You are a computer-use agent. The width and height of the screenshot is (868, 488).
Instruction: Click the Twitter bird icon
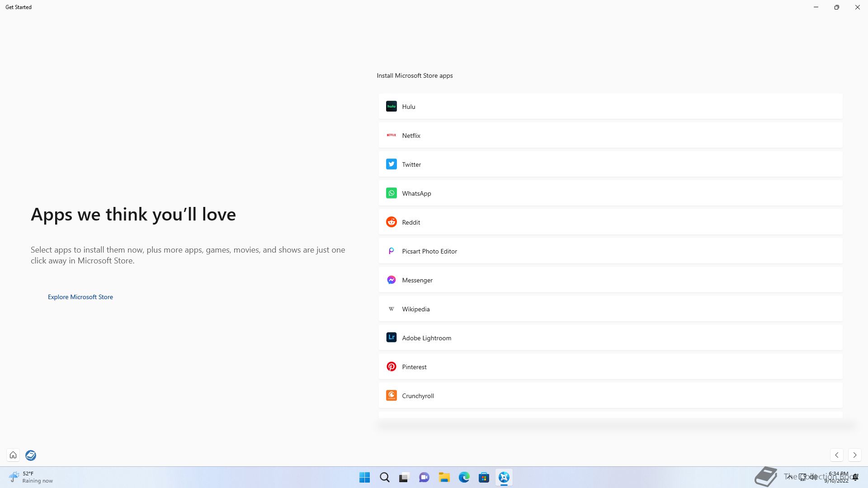(391, 164)
